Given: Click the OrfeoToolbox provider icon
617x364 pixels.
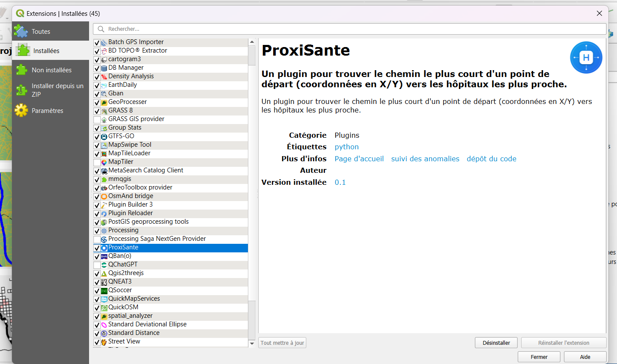Looking at the screenshot, I should (104, 188).
